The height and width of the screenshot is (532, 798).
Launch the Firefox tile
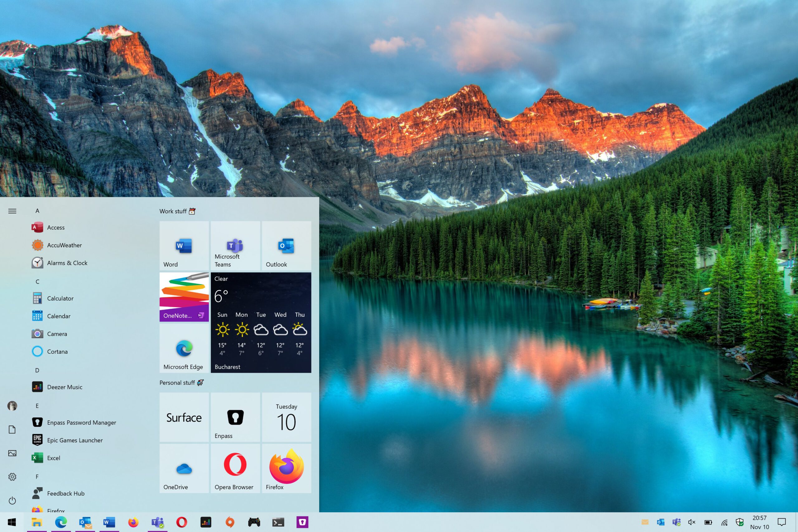click(286, 468)
